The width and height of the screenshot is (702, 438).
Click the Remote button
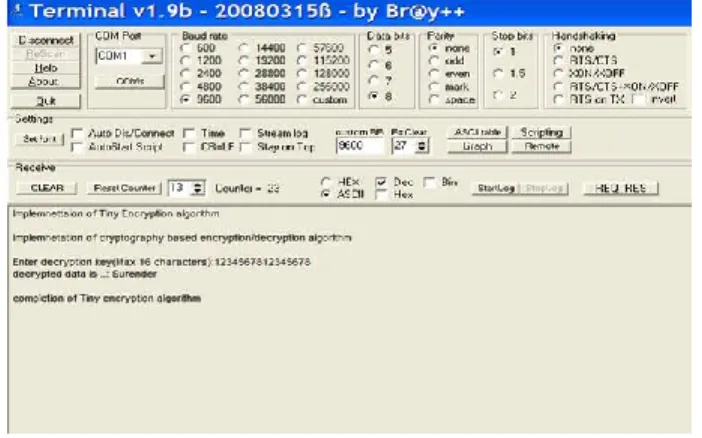pos(542,146)
